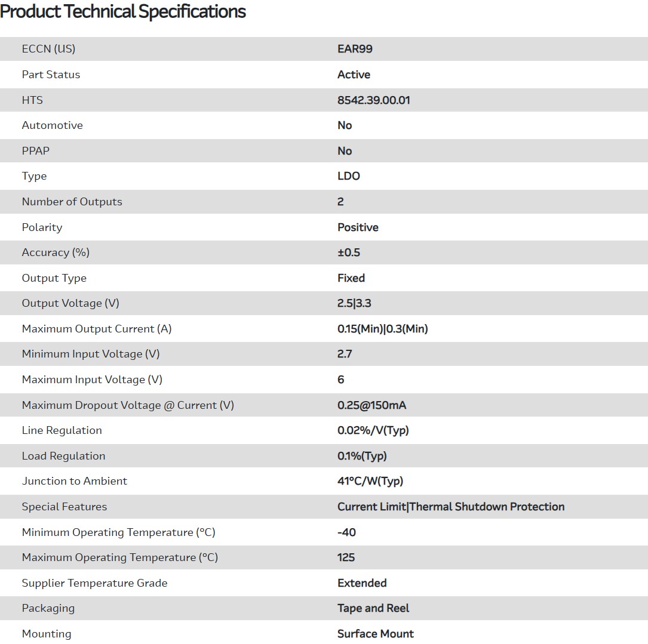The height and width of the screenshot is (644, 648).
Task: Click the LDO type value
Action: (349, 176)
